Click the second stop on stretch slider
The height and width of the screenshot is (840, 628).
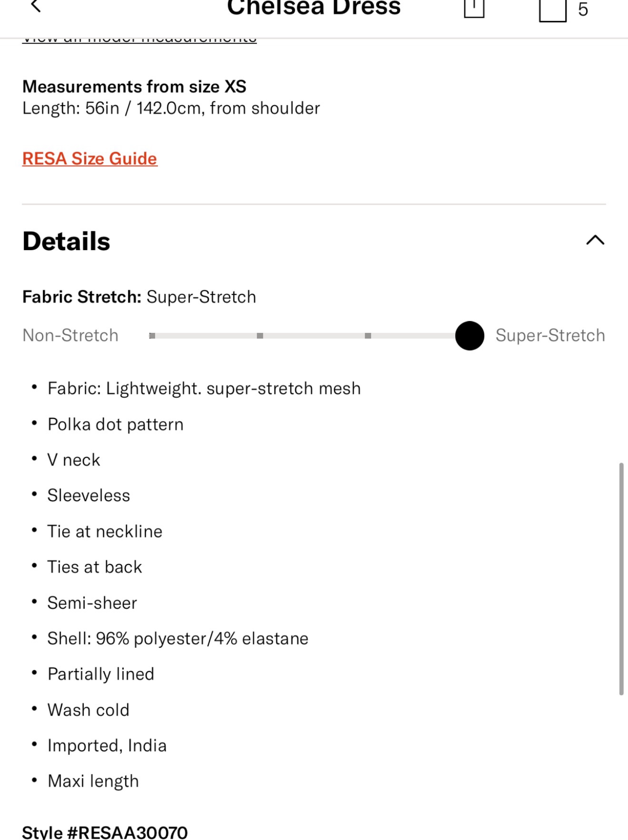click(x=260, y=336)
